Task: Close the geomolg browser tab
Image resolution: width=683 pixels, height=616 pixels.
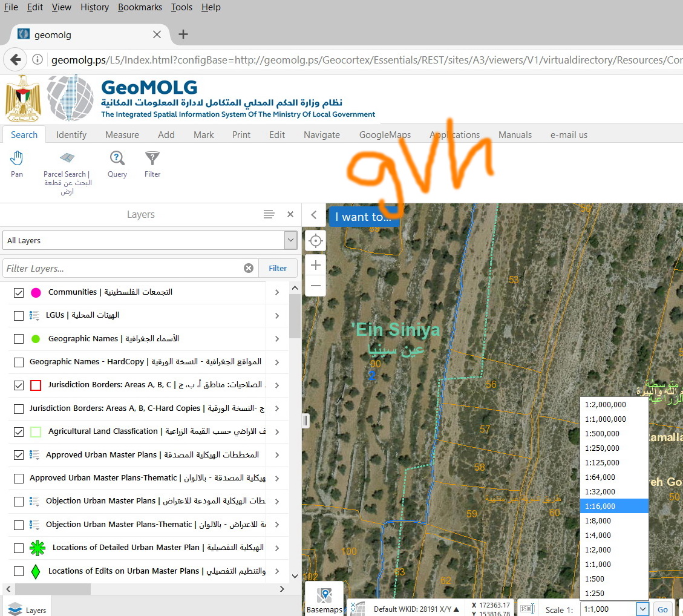Action: [157, 34]
